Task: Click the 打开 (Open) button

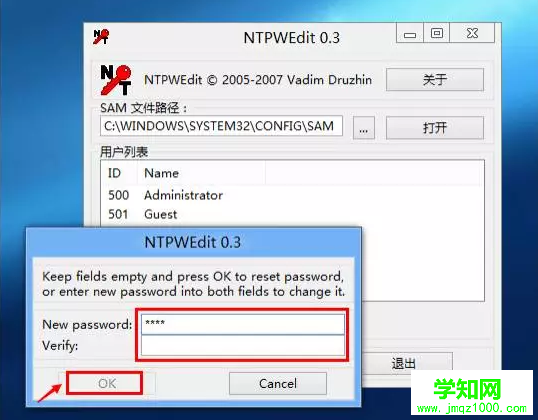Action: pyautogui.click(x=435, y=128)
